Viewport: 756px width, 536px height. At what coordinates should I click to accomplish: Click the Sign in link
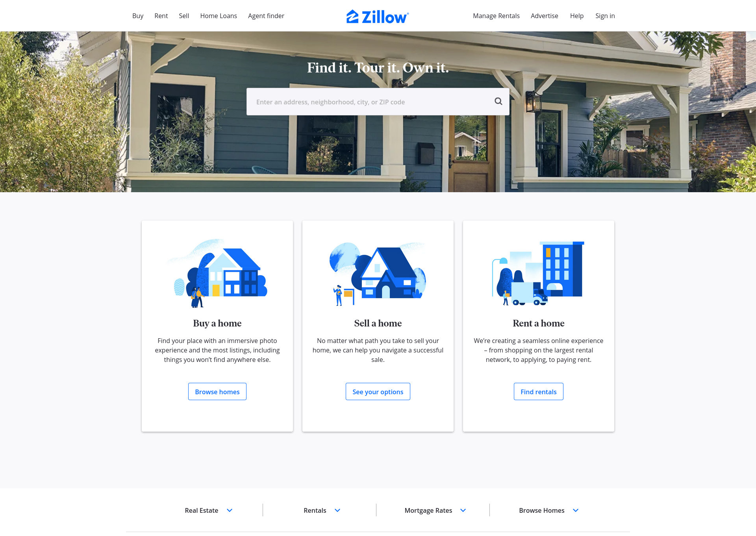pyautogui.click(x=605, y=16)
